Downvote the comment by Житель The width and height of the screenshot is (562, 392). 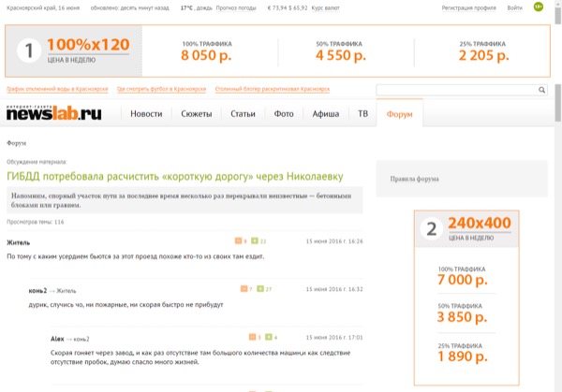(239, 240)
